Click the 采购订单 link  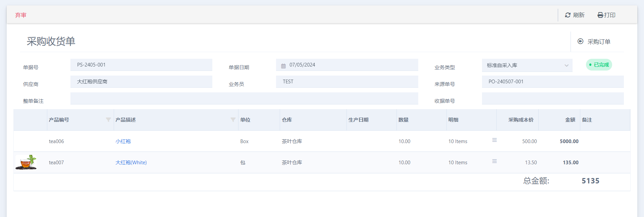point(599,42)
